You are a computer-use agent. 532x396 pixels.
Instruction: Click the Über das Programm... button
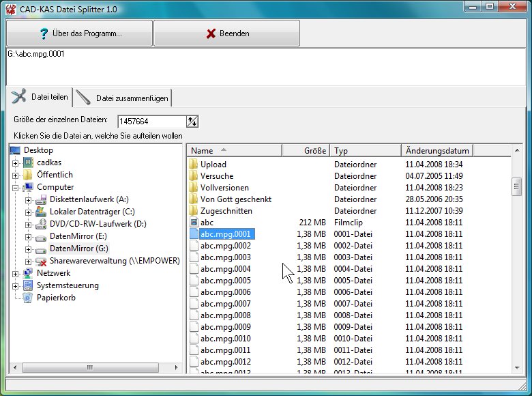tap(79, 33)
